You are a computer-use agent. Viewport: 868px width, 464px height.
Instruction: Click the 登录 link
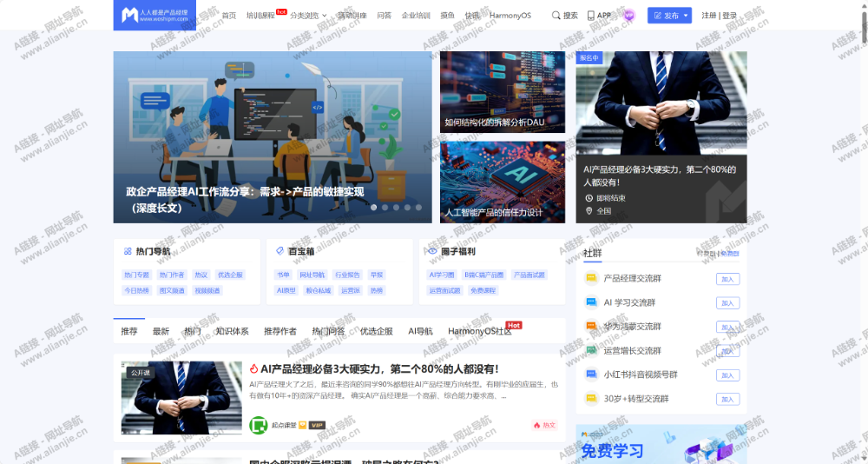(730, 16)
